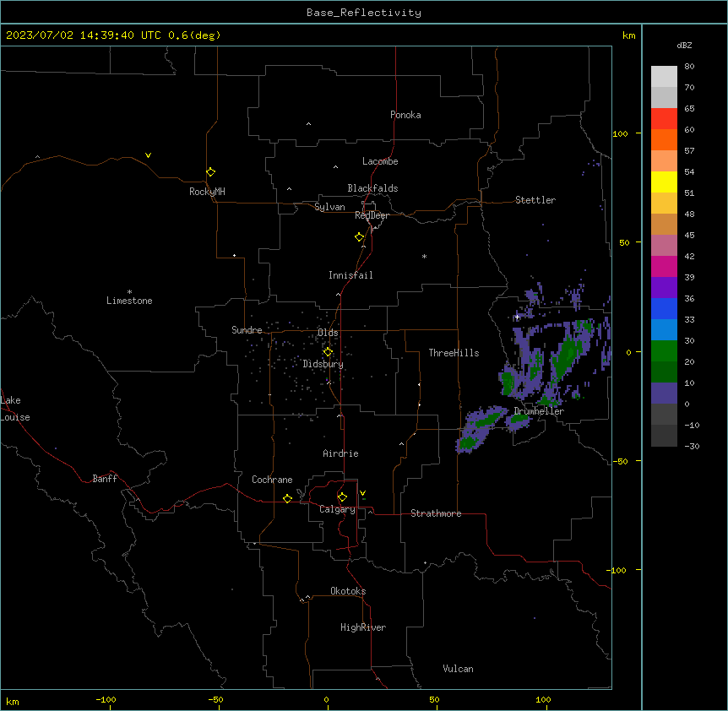
Task: Pick the dark green 10-20 dBZ swatch
Action: click(x=664, y=372)
